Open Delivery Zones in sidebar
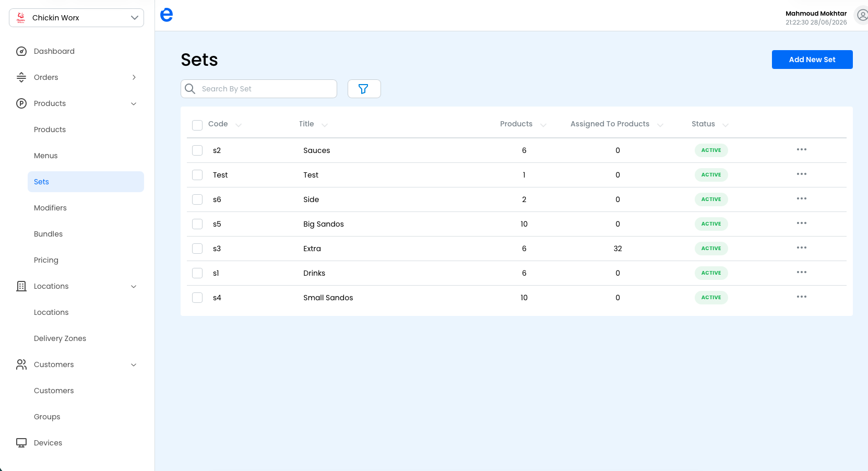 60,338
